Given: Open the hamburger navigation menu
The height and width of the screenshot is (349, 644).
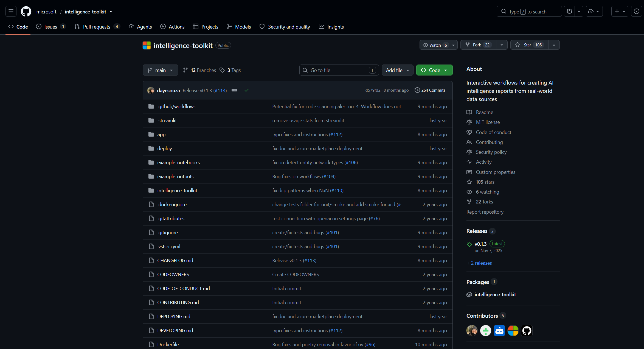Looking at the screenshot, I should [x=11, y=12].
